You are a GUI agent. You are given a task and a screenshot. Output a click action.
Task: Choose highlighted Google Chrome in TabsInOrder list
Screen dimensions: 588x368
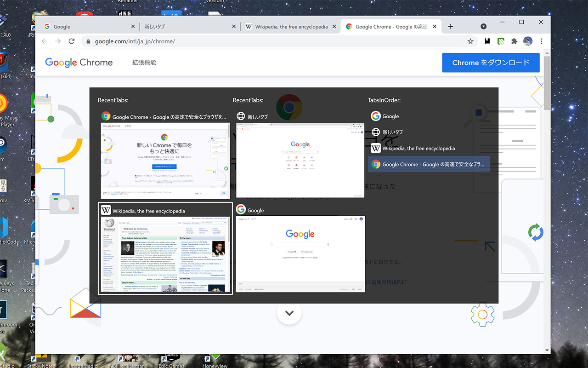tap(429, 164)
